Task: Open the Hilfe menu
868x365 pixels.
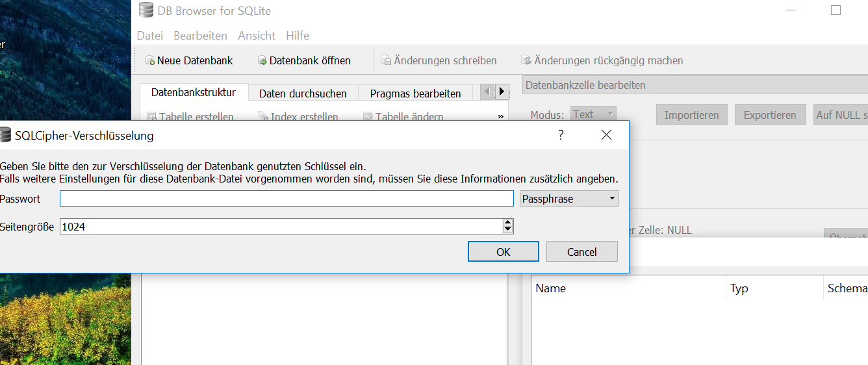Action: coord(298,36)
